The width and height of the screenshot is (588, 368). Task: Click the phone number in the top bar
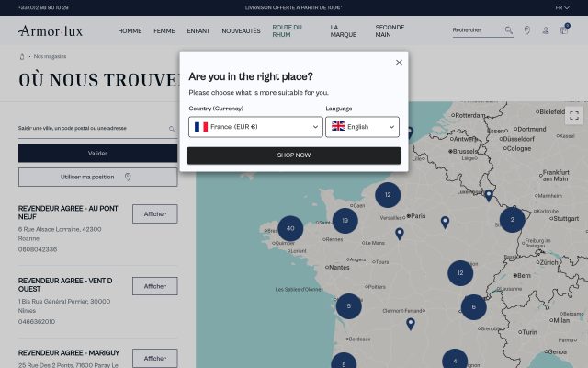[43, 7]
